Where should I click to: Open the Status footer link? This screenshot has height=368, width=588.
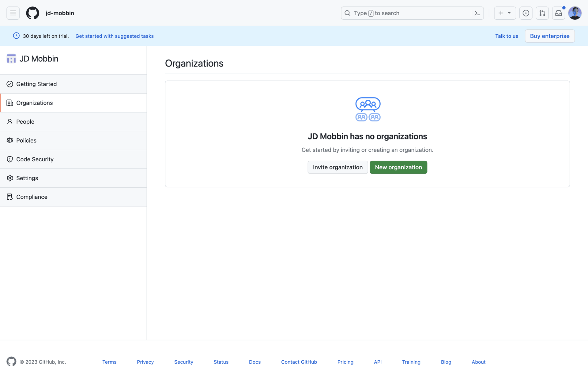(221, 362)
